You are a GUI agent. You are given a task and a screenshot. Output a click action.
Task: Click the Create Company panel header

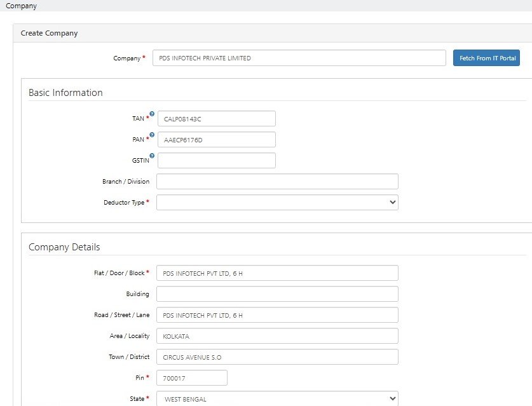(x=49, y=33)
